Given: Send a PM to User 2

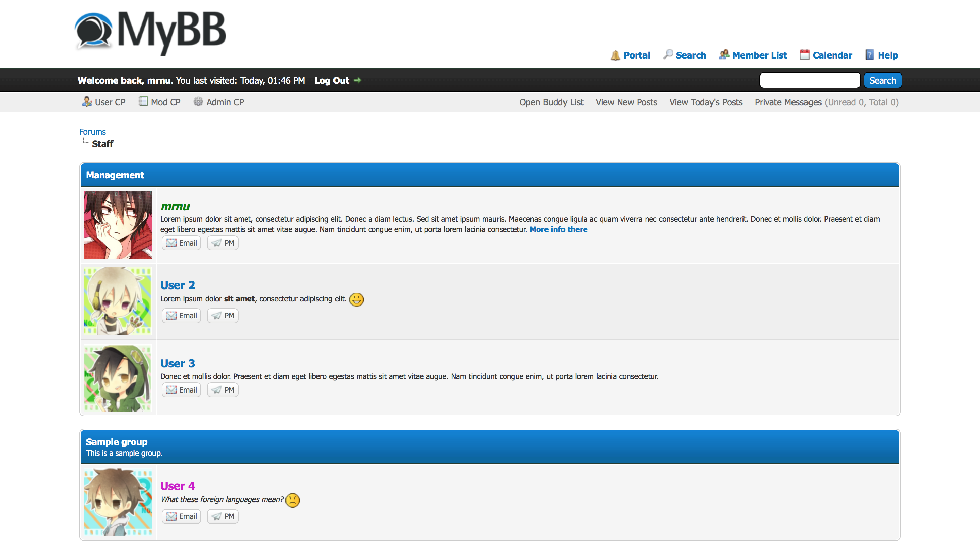Looking at the screenshot, I should click(223, 316).
